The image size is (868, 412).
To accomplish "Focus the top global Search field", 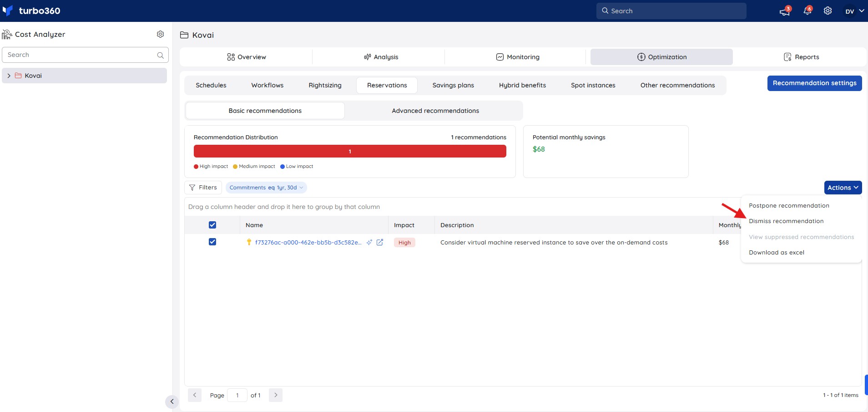I will tap(671, 11).
